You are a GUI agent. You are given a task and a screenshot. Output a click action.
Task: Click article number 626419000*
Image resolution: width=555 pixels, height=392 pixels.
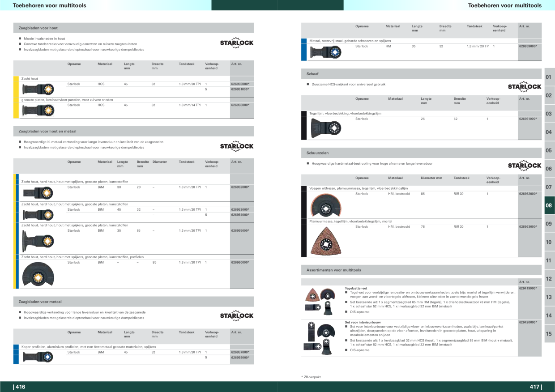tap(528, 288)
